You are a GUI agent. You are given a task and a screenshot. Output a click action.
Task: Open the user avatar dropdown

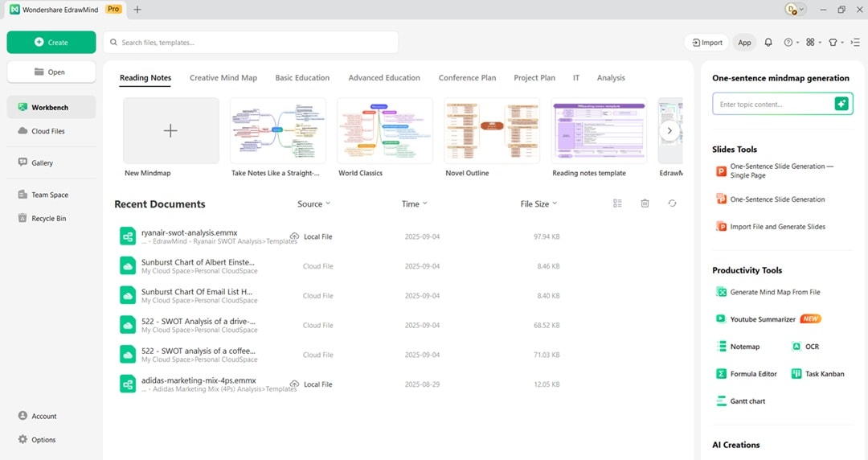(x=795, y=10)
